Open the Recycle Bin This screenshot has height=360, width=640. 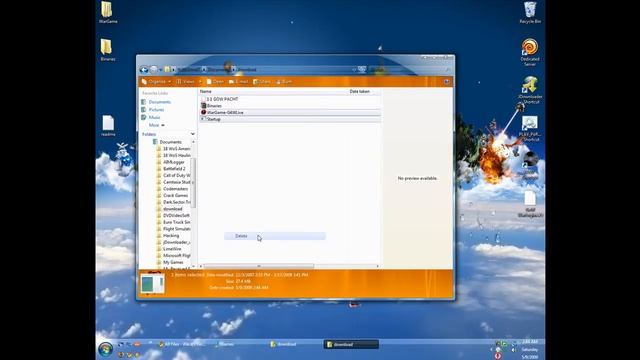(x=530, y=12)
